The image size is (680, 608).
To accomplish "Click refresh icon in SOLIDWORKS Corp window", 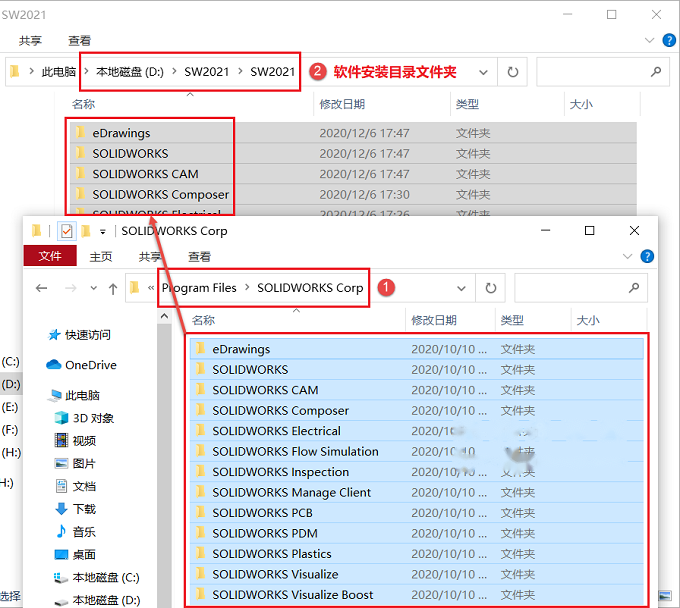I will [490, 288].
